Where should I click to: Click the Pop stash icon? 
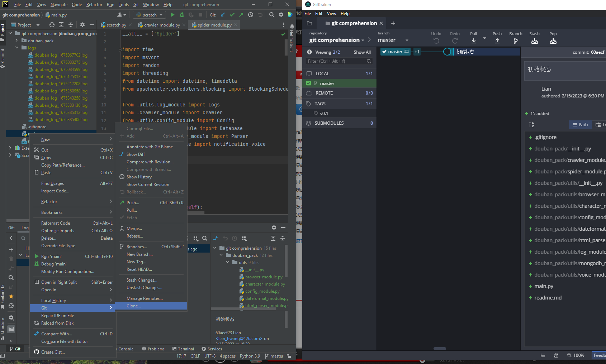553,41
